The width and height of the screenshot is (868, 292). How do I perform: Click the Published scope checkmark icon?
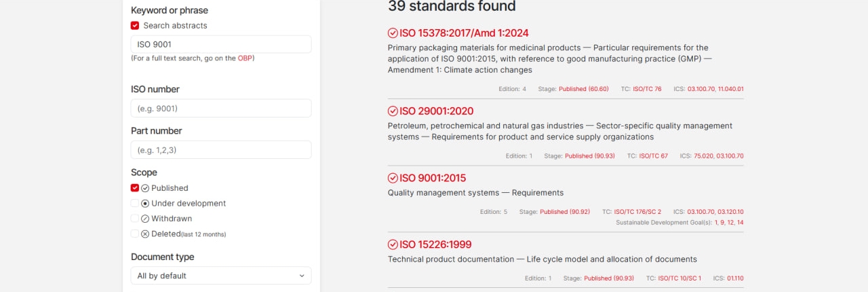pyautogui.click(x=145, y=188)
